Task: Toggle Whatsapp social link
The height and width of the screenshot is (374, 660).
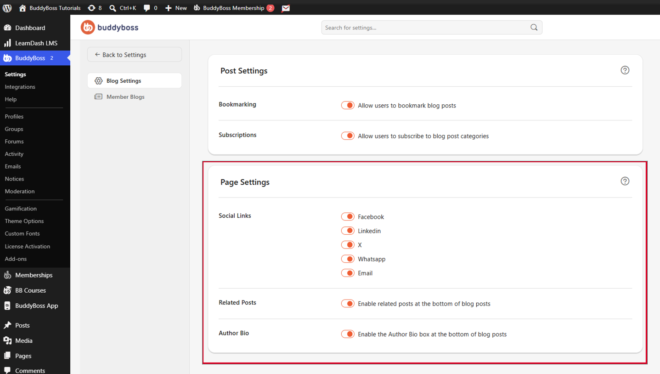Action: [x=348, y=259]
